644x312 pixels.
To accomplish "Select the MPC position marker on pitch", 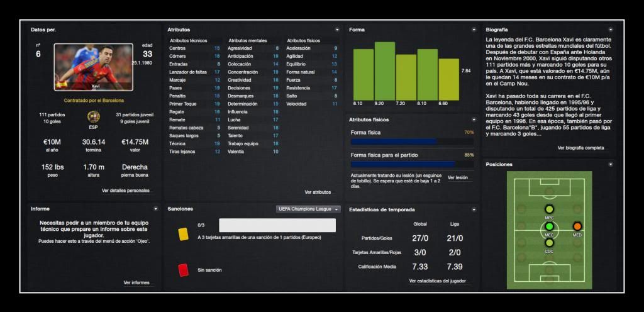I will (x=549, y=209).
